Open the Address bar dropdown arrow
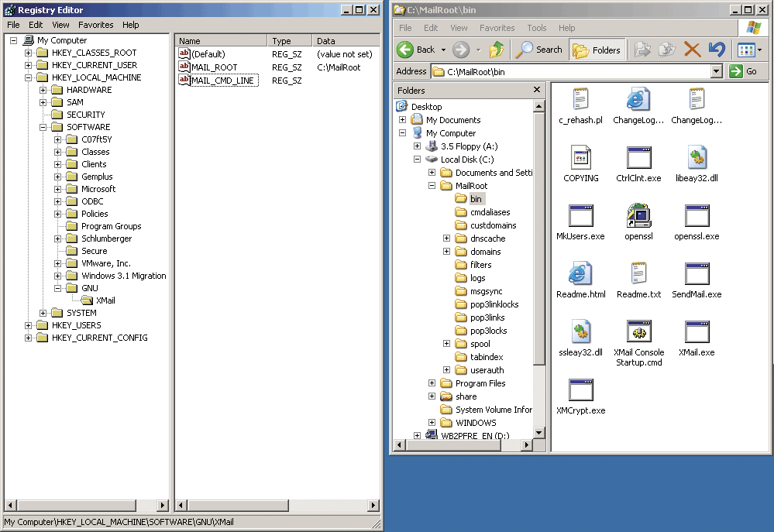This screenshot has height=532, width=774. coord(717,71)
